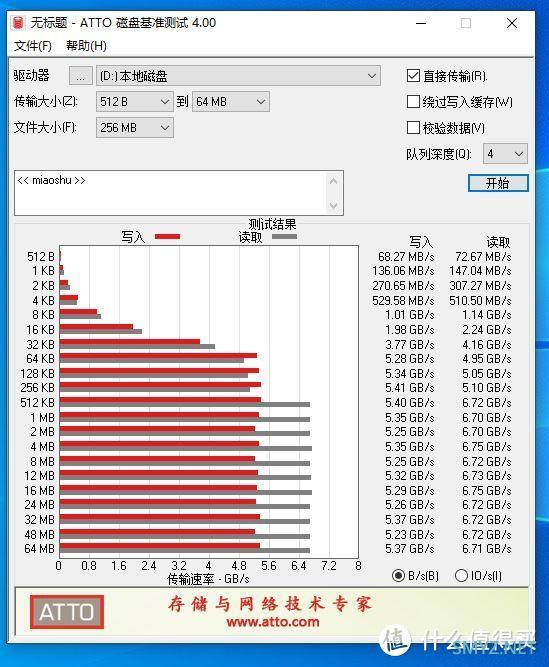The height and width of the screenshot is (667, 549).
Task: Click the 16 KB row label in chart
Action: [40, 330]
